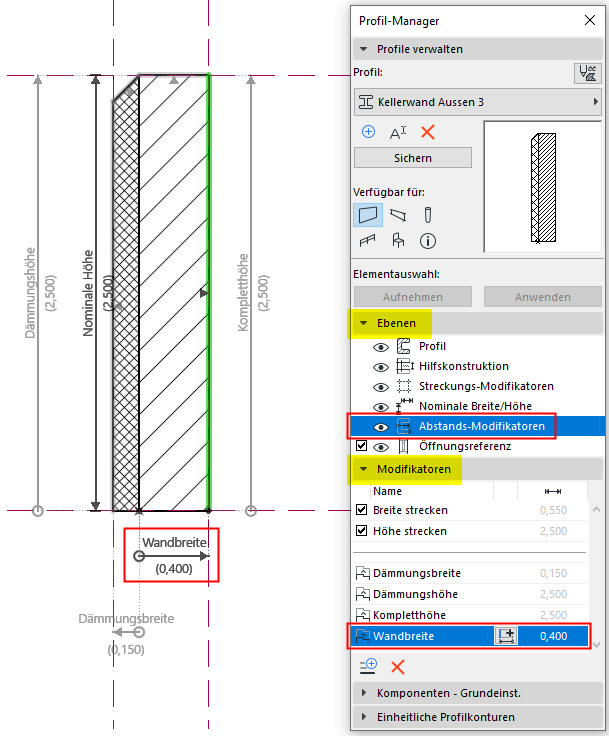
Task: Select the Nominale Breite/Höhe layer row
Action: point(478,406)
